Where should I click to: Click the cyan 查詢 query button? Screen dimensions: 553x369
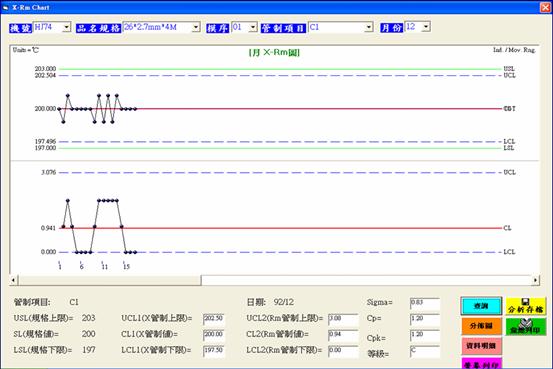click(481, 306)
